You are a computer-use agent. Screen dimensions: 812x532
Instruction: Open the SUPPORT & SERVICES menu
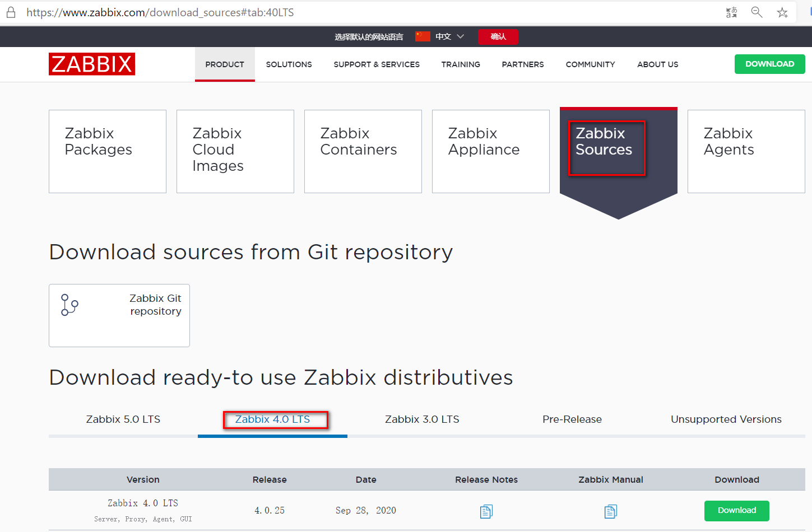[x=377, y=64]
